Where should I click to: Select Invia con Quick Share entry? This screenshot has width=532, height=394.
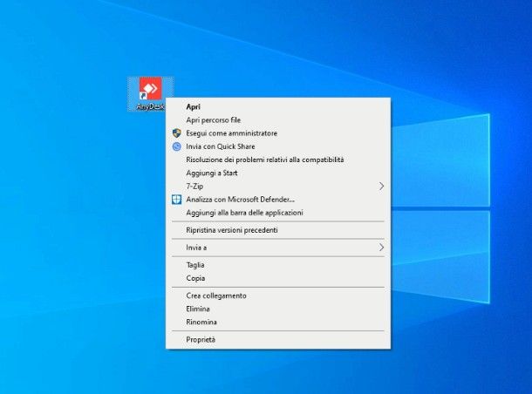click(x=278, y=146)
